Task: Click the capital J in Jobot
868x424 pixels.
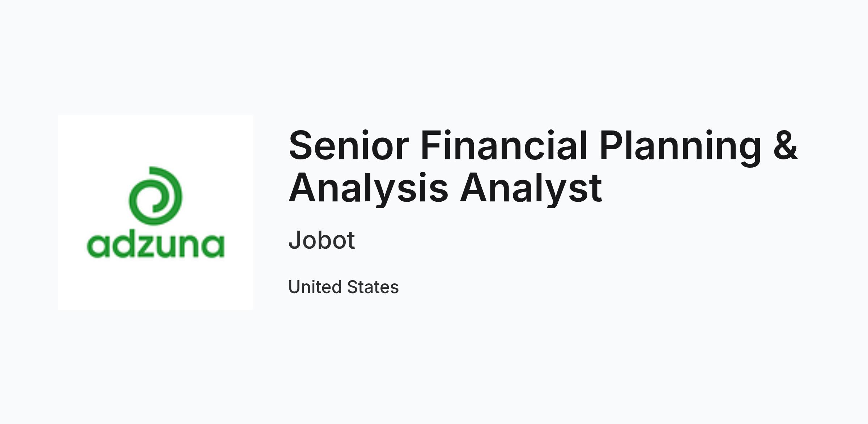Action: (295, 240)
